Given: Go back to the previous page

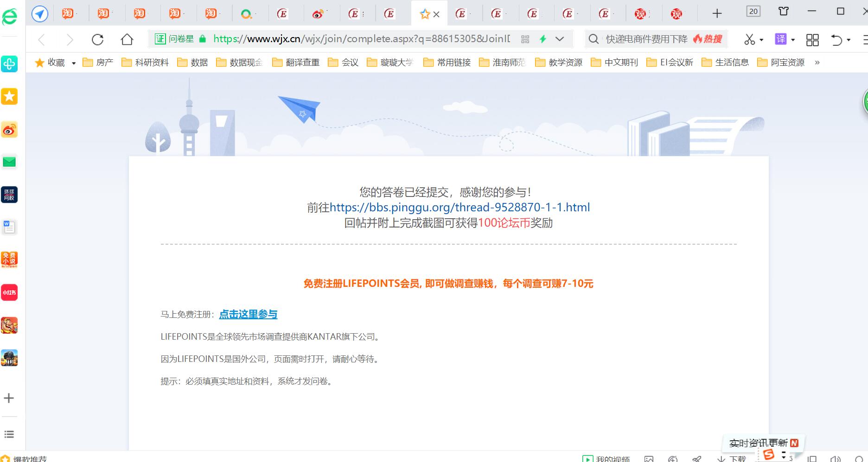Looking at the screenshot, I should coord(42,40).
